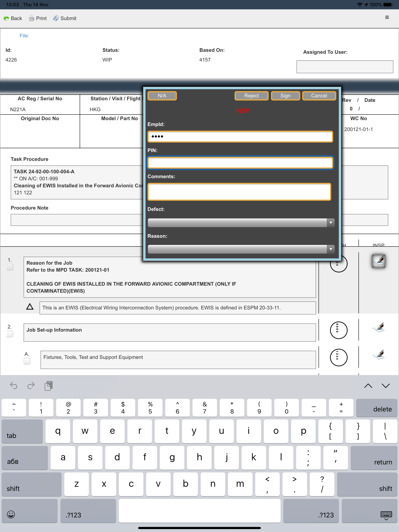
Task: Tap the previous field up chevron
Action: tap(368, 386)
